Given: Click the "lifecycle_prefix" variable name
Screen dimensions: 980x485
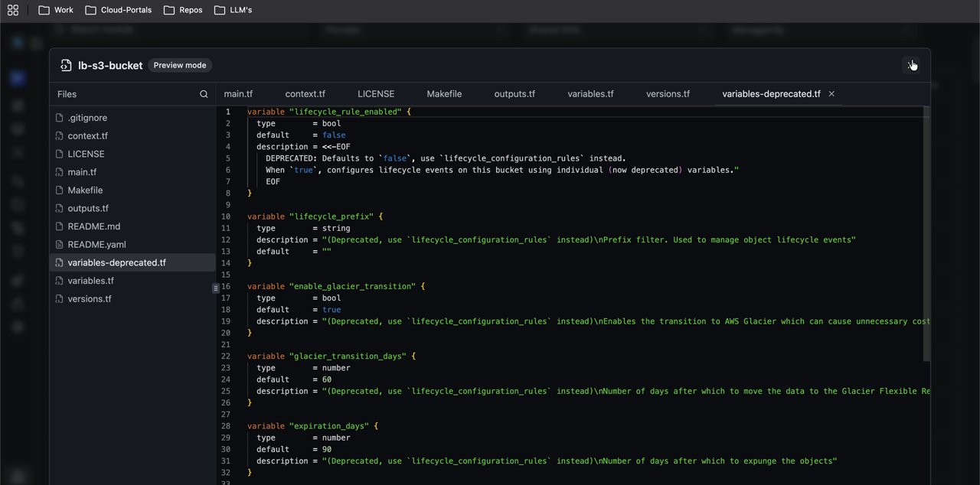Looking at the screenshot, I should click(x=332, y=216).
